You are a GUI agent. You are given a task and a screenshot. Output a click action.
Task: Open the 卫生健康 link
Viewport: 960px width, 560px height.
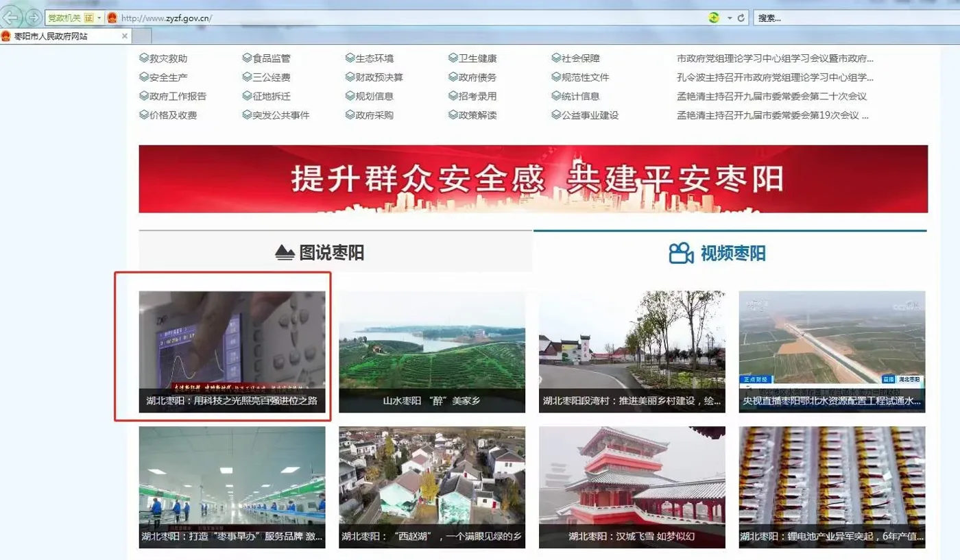(x=477, y=58)
